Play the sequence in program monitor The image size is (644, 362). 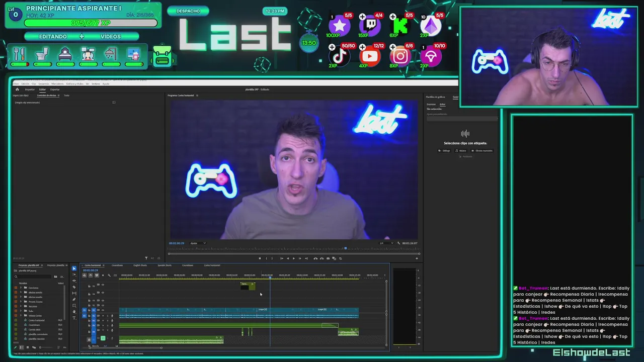294,258
